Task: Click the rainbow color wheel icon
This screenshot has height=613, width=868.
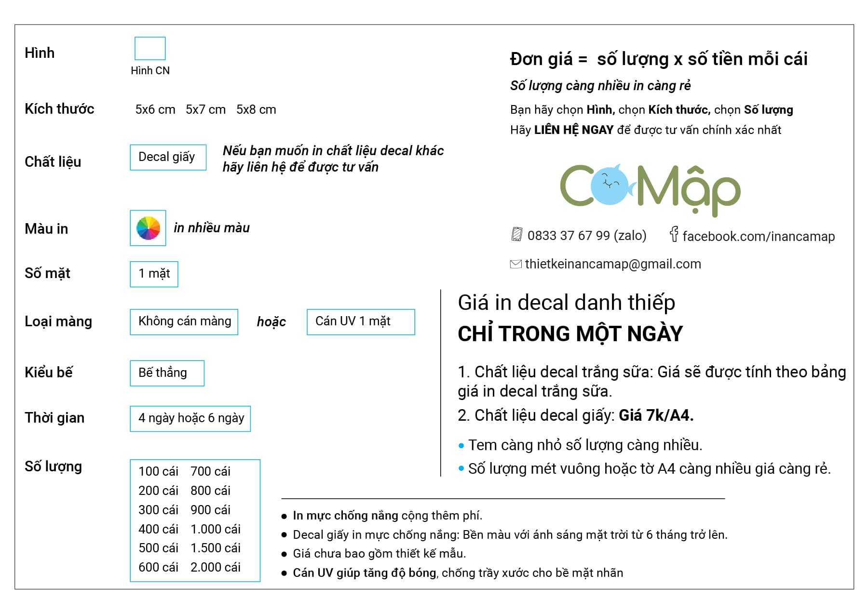Action: tap(148, 228)
